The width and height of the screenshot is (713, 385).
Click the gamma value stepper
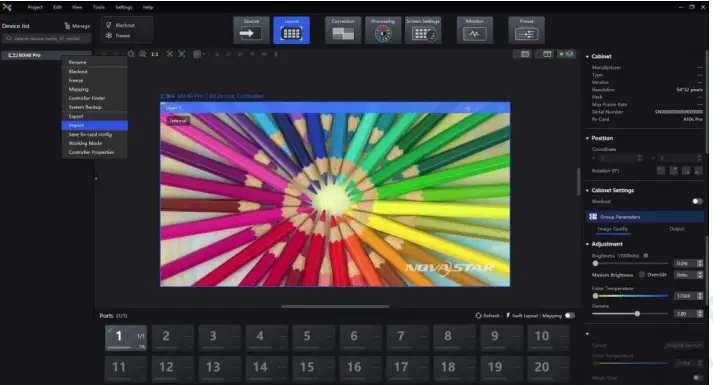pos(700,314)
